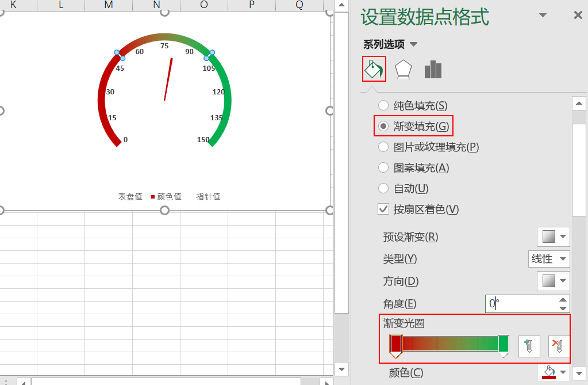Open the Series Options bar chart tab
This screenshot has height=385, width=588.
[x=433, y=70]
